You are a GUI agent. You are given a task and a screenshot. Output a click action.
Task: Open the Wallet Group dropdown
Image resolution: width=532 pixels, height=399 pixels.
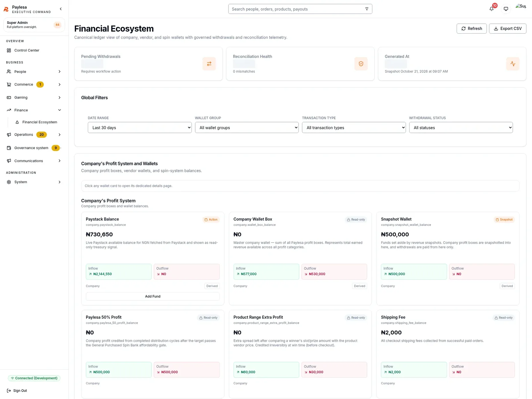247,128
